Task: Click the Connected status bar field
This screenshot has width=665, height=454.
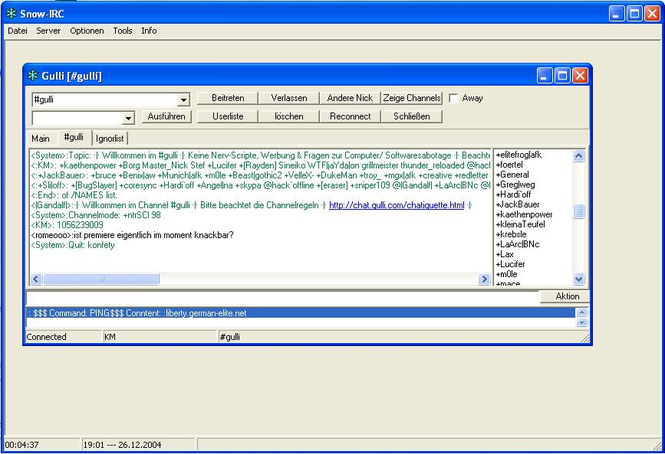Action: 64,337
